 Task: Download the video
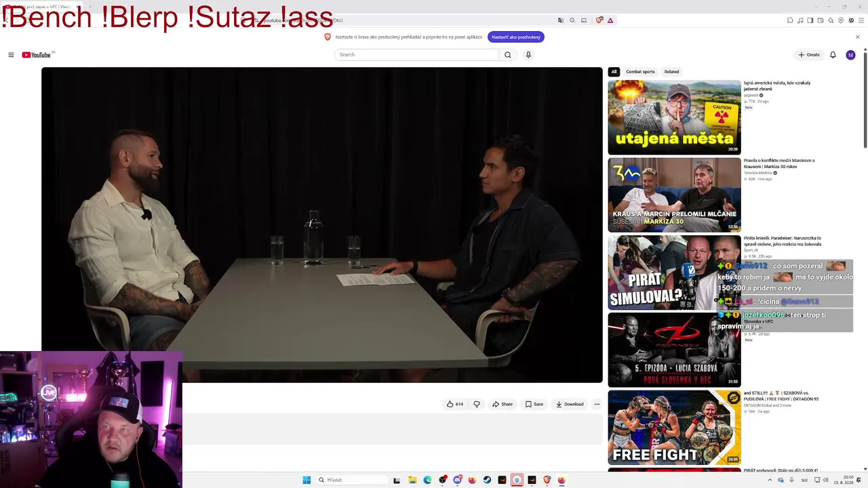[570, 404]
